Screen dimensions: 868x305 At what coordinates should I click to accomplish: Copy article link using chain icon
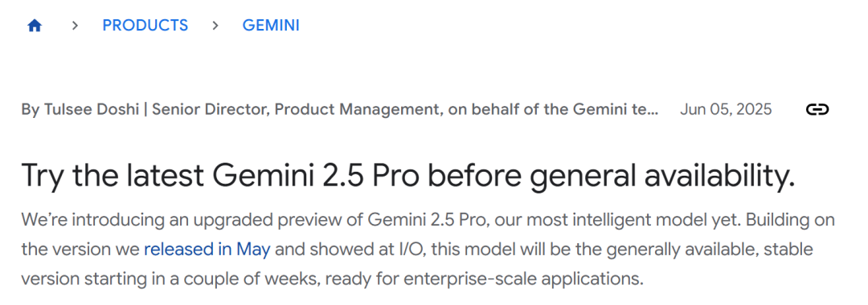pyautogui.click(x=817, y=109)
